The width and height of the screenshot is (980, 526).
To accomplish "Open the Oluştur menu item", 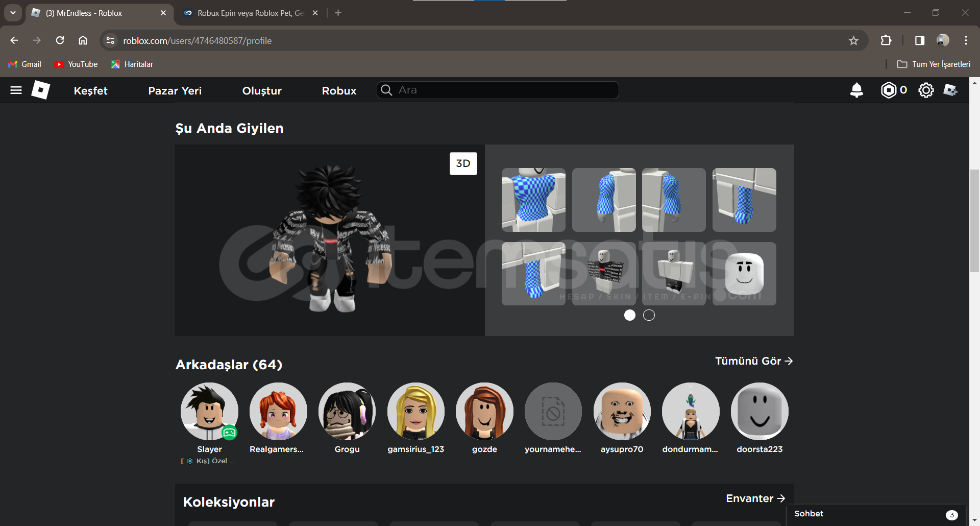I will (262, 91).
